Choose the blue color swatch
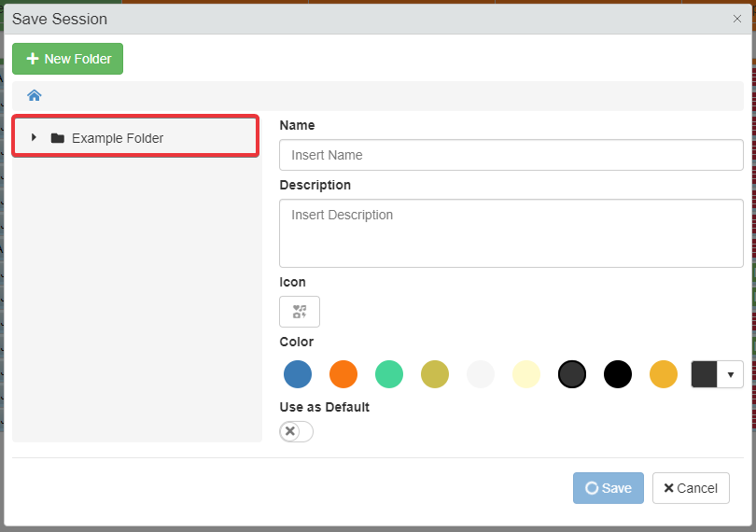756x532 pixels. (298, 374)
